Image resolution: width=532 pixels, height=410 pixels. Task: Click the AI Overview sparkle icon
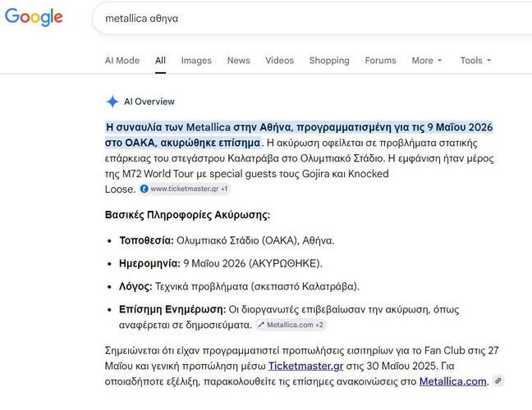click(112, 102)
